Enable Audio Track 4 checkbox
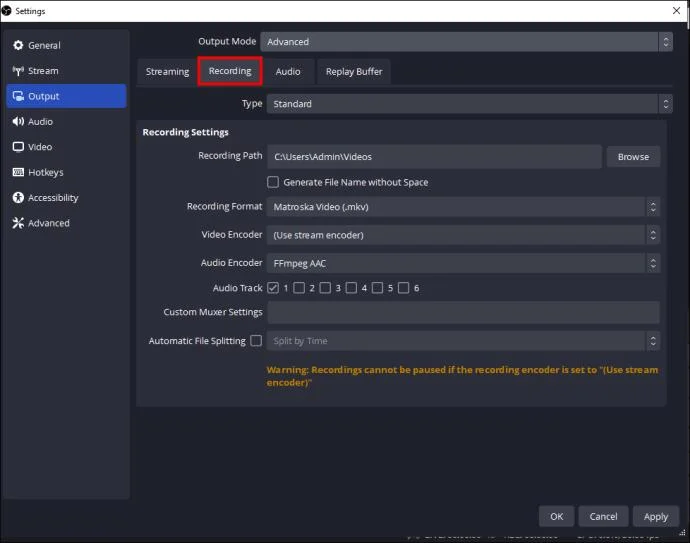This screenshot has height=543, width=690. pyautogui.click(x=351, y=288)
